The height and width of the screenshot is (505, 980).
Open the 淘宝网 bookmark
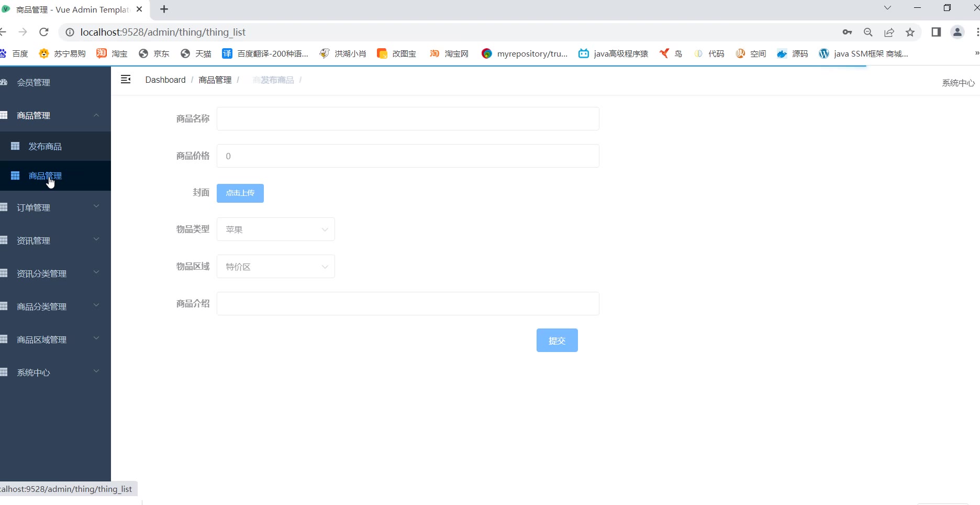449,53
